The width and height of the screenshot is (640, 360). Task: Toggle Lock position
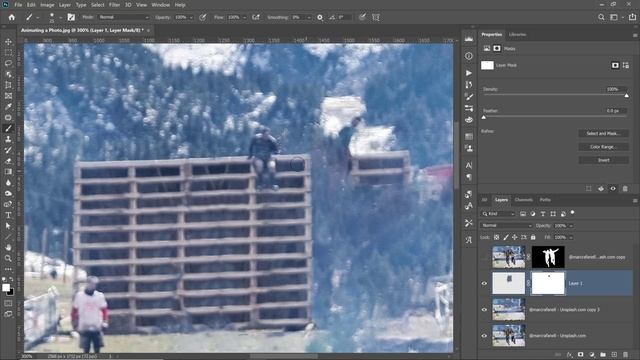[x=515, y=237]
